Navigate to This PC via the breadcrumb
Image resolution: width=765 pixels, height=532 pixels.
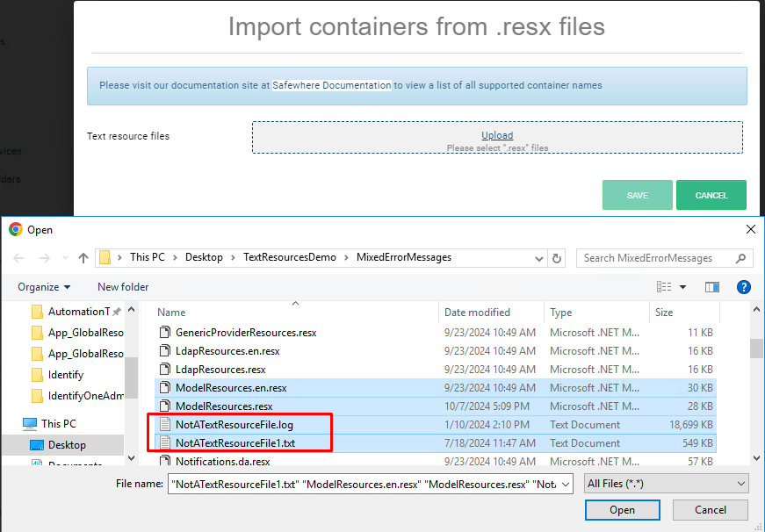(x=148, y=257)
